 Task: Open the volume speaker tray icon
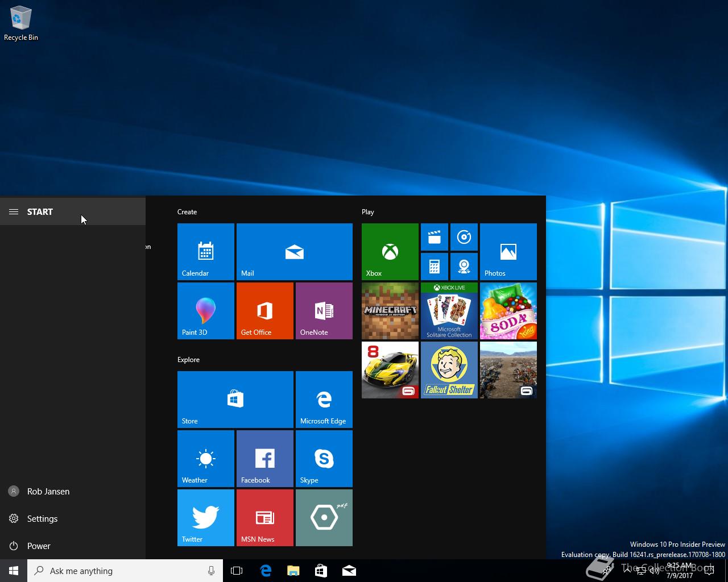coord(654,571)
